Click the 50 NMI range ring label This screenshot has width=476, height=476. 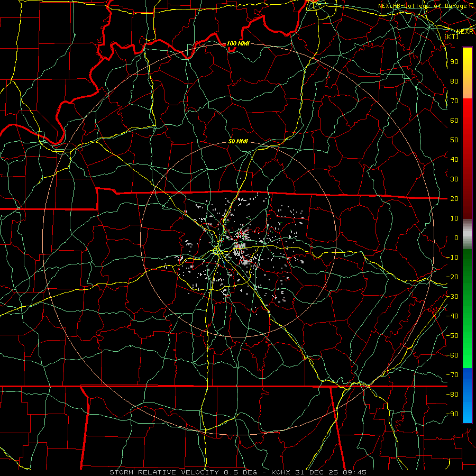(238, 141)
